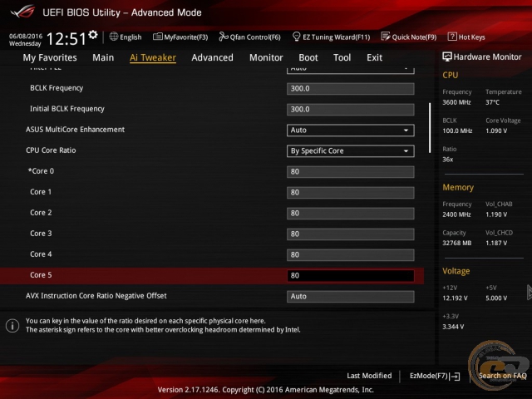Click CPU frequency value 3600 MHz
The width and height of the screenshot is (532, 399).
click(x=456, y=102)
